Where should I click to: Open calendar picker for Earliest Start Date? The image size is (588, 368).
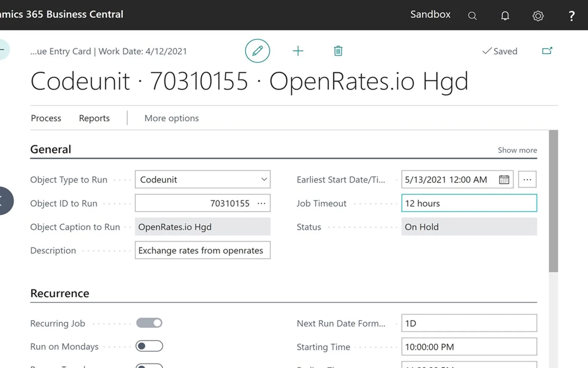504,180
